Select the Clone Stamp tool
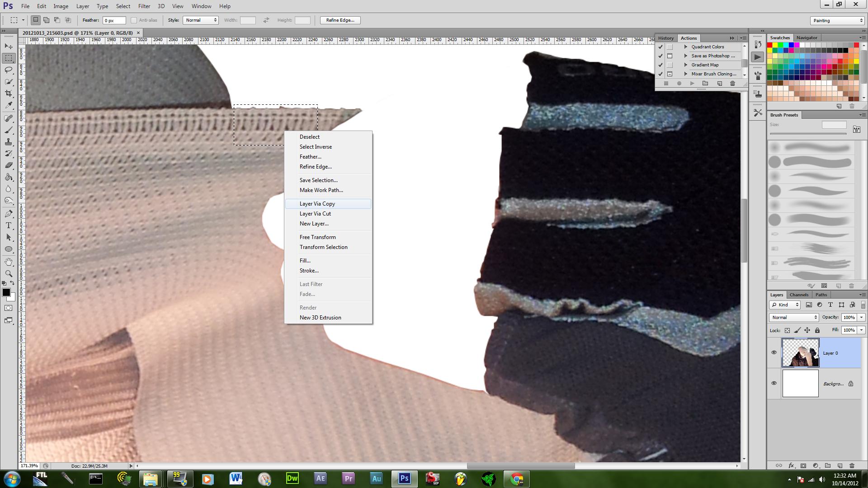The height and width of the screenshot is (488, 868). pos(9,142)
